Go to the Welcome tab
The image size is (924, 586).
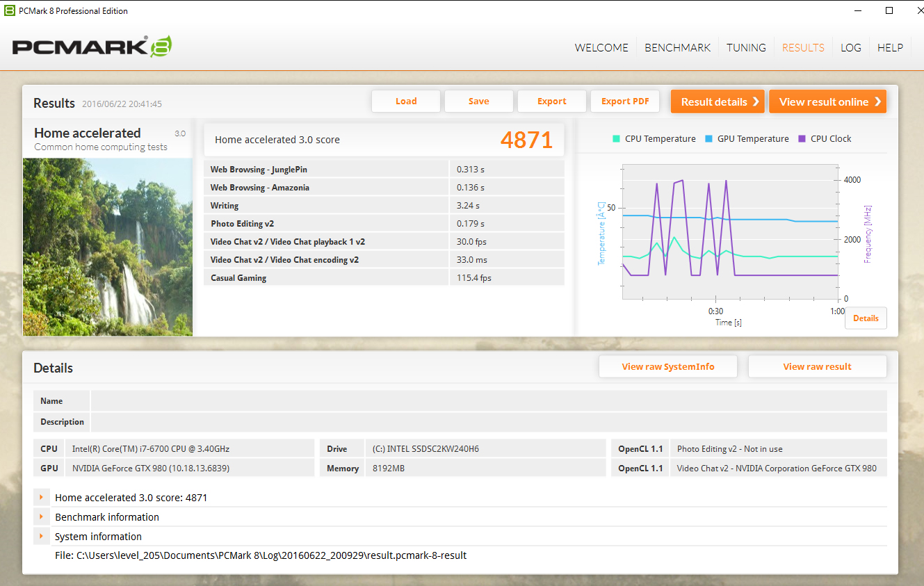[x=601, y=48]
